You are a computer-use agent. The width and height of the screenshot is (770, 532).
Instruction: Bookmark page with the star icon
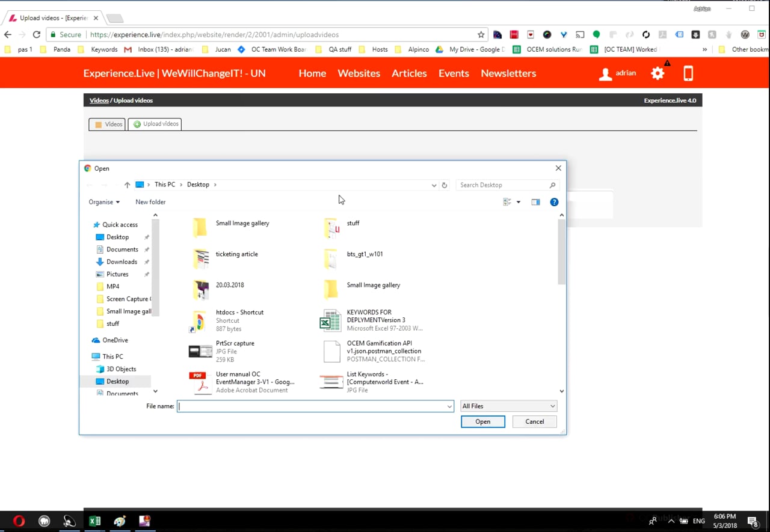coord(481,35)
